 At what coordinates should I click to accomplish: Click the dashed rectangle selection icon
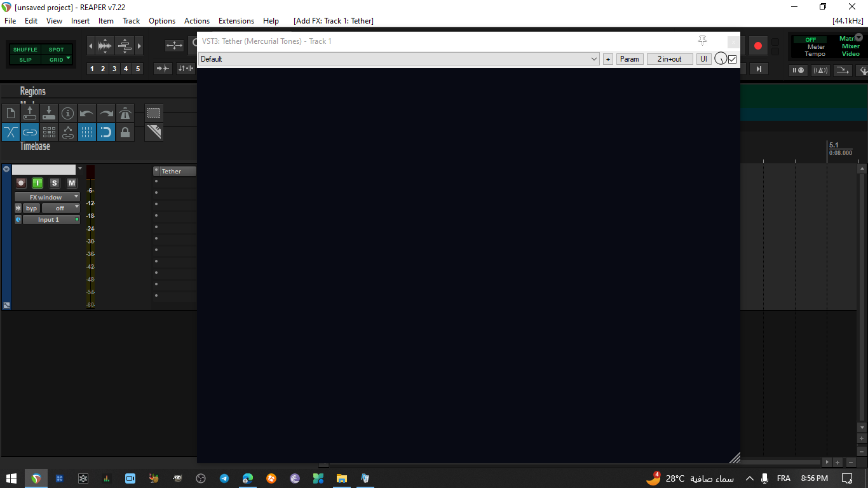154,114
